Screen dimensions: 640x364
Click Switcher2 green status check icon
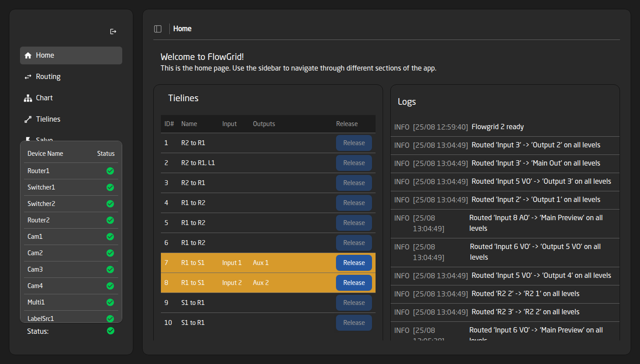(110, 204)
